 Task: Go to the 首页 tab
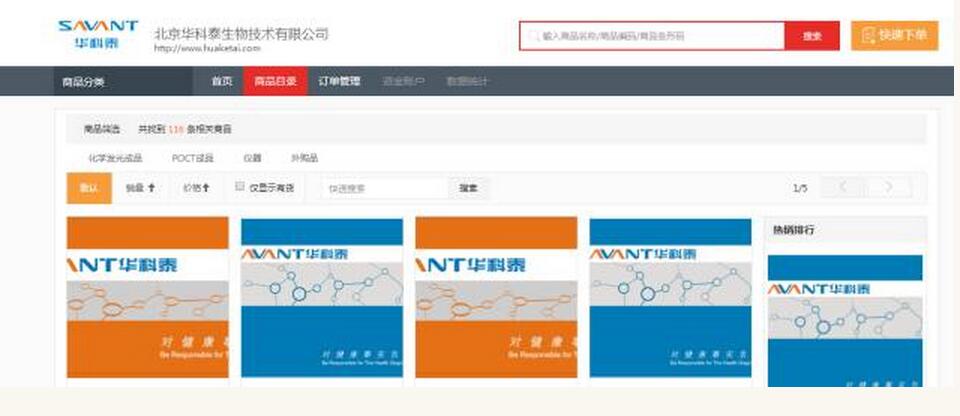point(222,81)
